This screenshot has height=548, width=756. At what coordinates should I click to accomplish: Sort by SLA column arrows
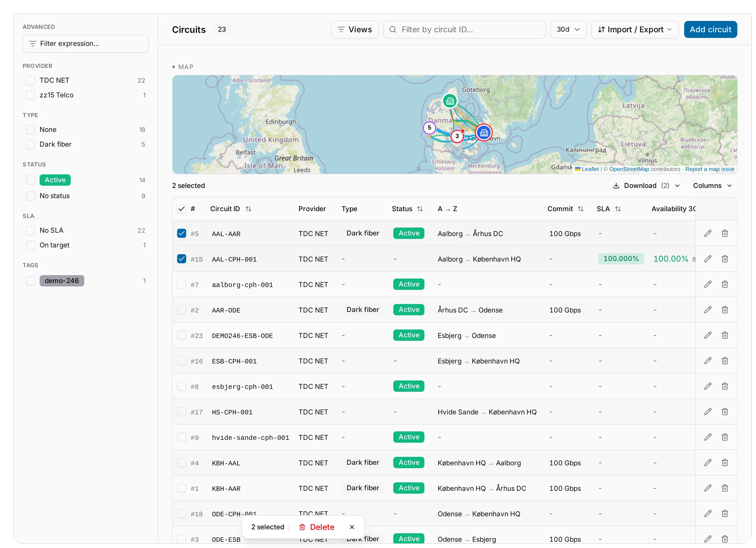[x=618, y=209]
